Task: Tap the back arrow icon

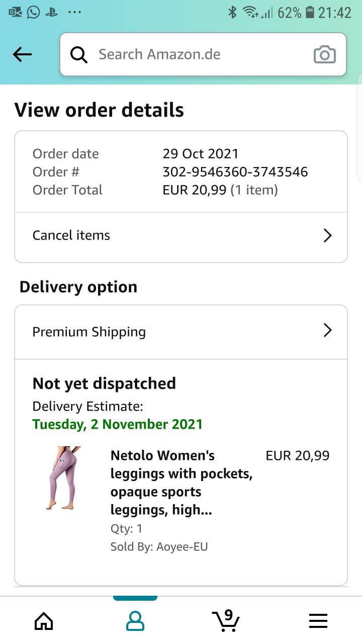Action: click(23, 54)
